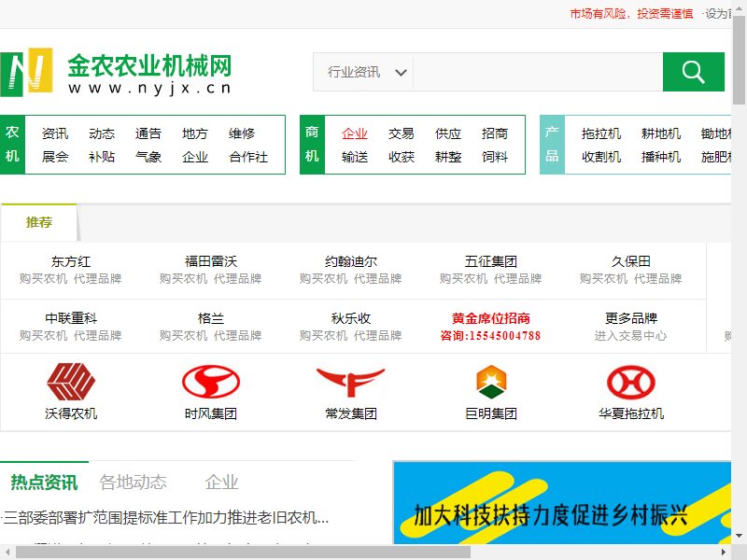Viewport: 747px width, 560px height.
Task: Click the green magnifier search button
Action: pyautogui.click(x=693, y=72)
